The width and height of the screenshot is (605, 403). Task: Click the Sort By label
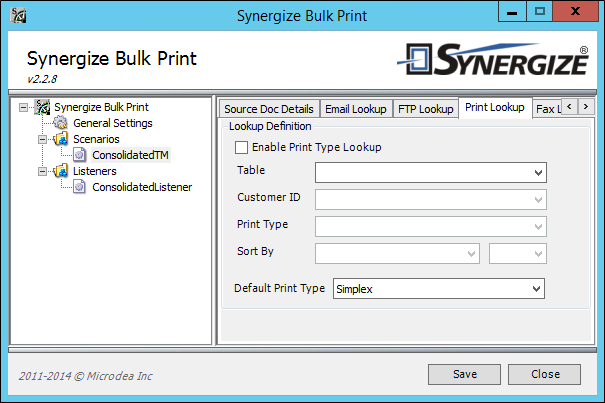[255, 251]
